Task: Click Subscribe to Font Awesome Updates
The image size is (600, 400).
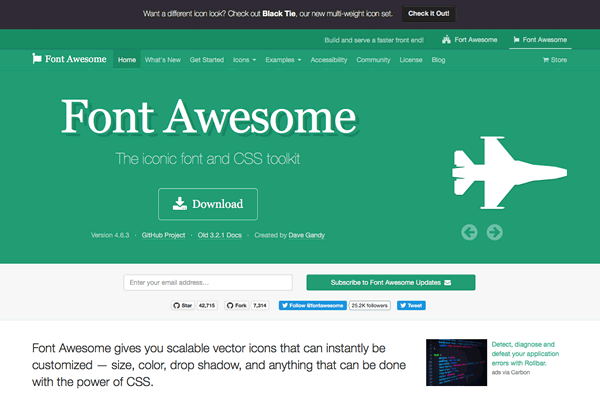Action: pos(391,282)
